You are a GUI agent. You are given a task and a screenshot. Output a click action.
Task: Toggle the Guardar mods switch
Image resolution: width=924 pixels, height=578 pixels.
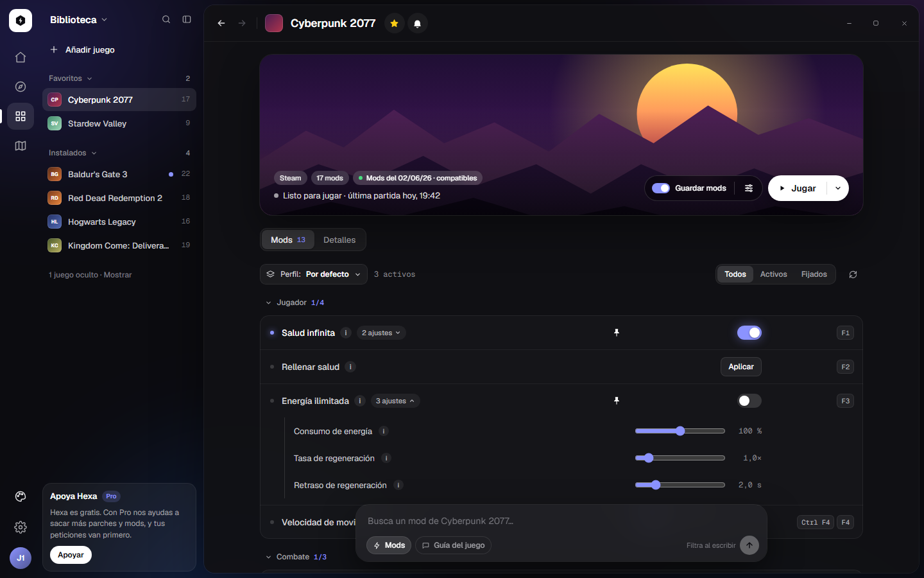click(x=661, y=188)
